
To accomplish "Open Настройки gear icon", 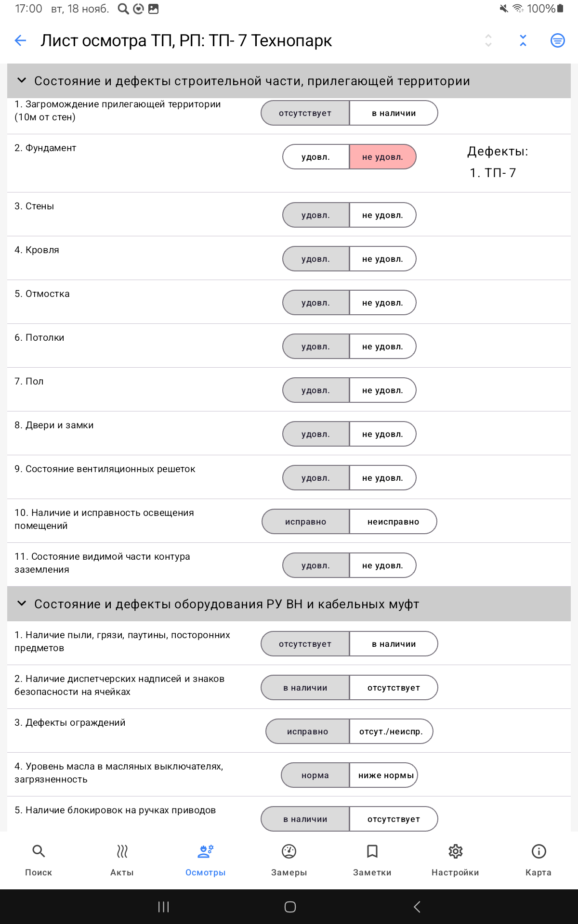I will coord(455,852).
